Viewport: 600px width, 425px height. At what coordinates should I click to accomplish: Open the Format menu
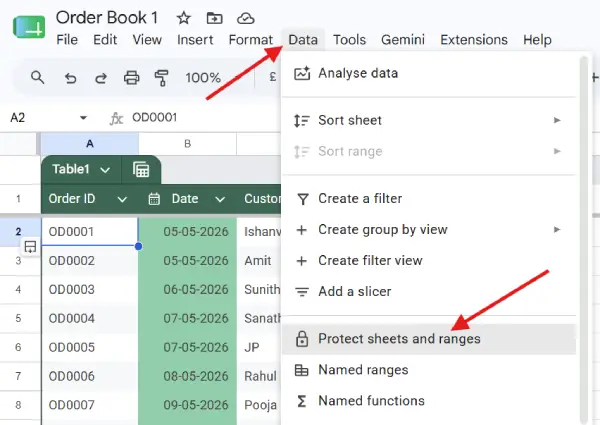point(251,40)
